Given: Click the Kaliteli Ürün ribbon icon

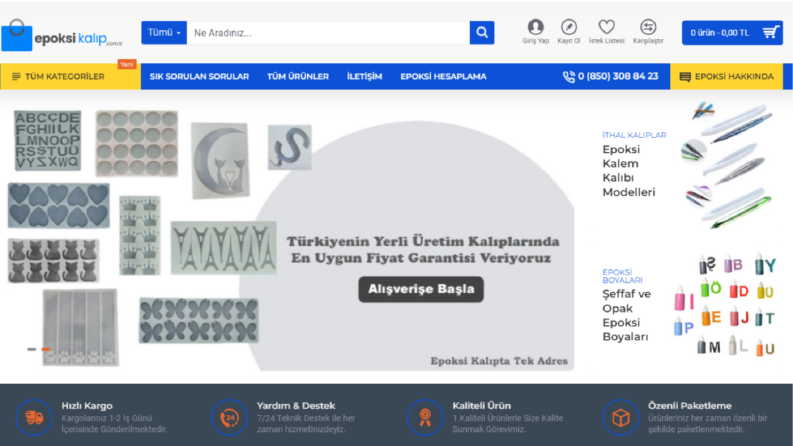Looking at the screenshot, I should [x=425, y=417].
